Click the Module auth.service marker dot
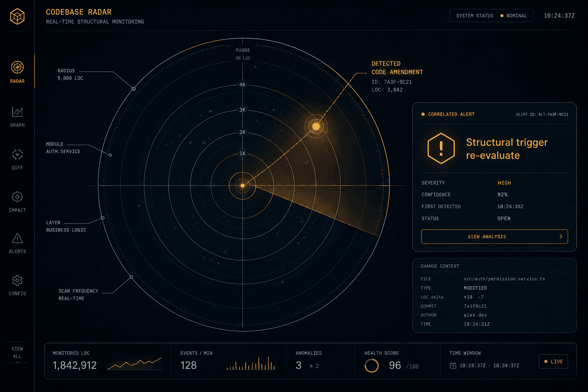This screenshot has height=392, width=588. pyautogui.click(x=110, y=155)
